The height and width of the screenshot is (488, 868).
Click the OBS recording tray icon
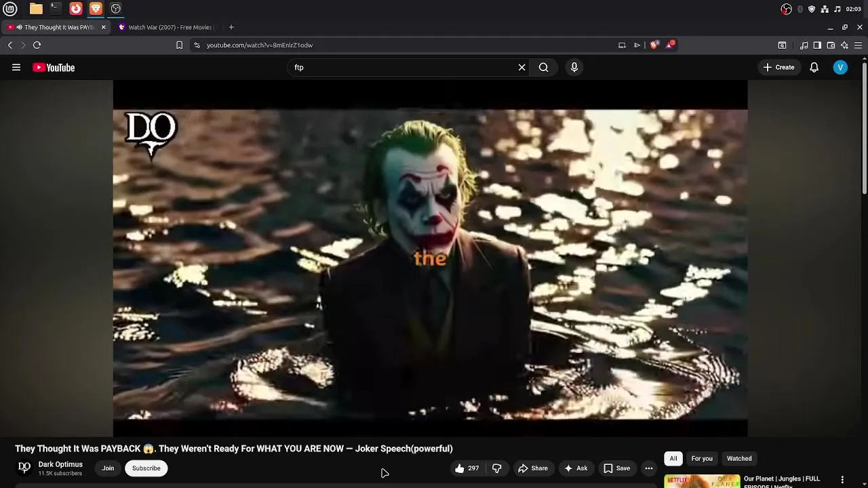pos(786,9)
